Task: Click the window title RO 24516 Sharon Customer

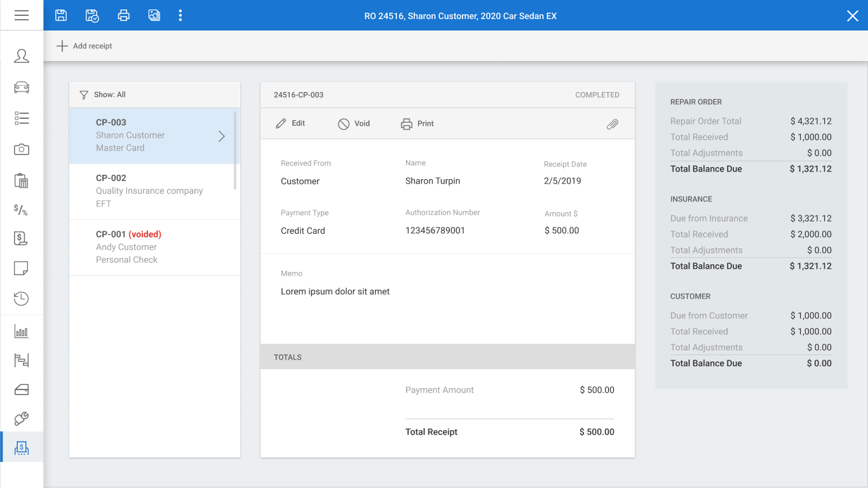Action: click(x=461, y=16)
